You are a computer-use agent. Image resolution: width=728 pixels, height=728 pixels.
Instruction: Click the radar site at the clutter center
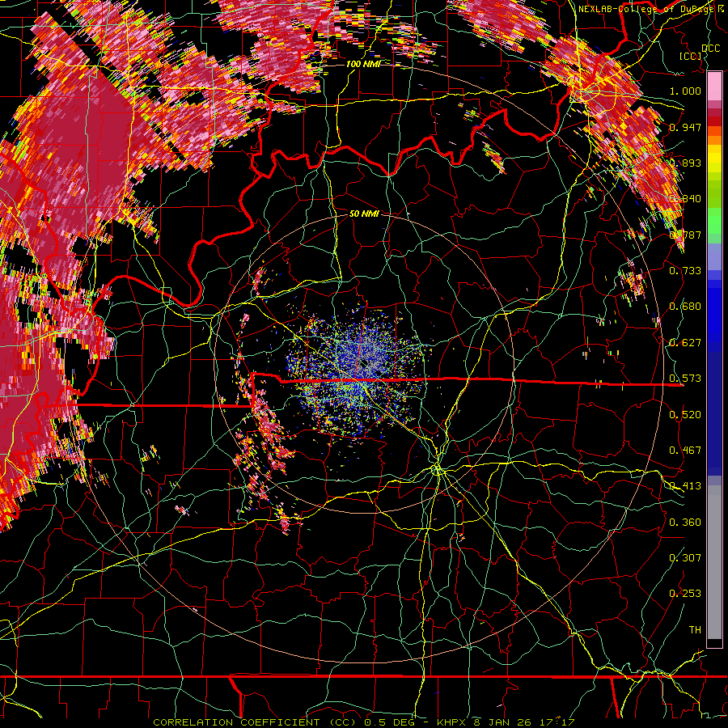pos(363,363)
